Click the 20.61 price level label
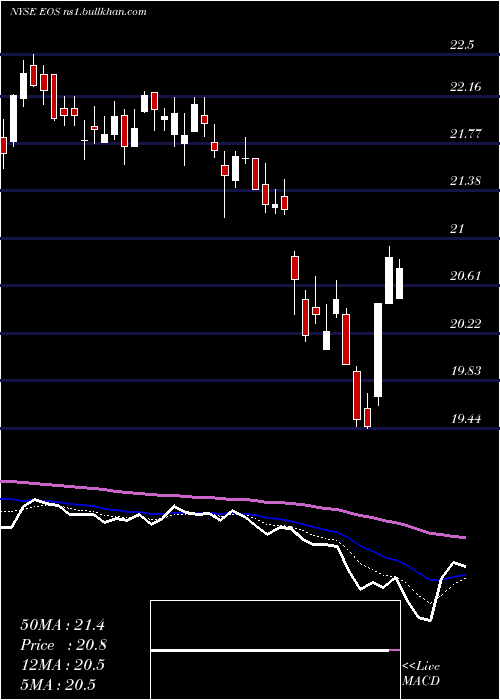 click(x=466, y=276)
